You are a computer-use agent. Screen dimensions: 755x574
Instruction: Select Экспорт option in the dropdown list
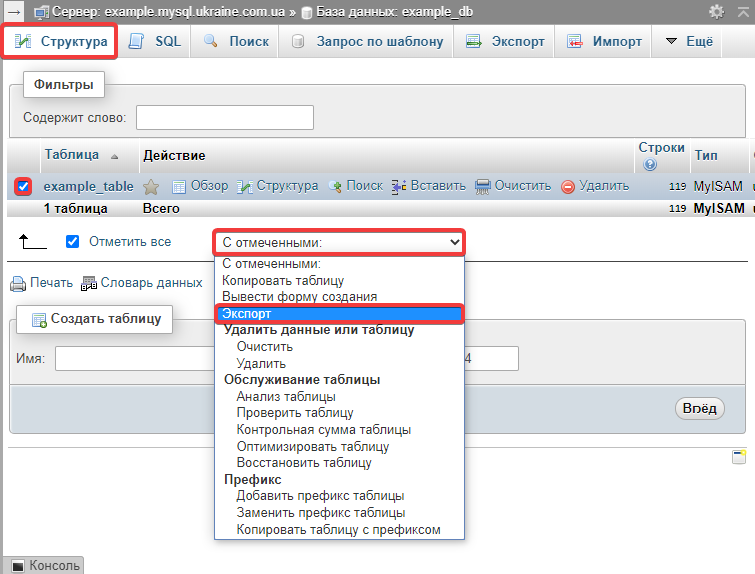coord(340,314)
